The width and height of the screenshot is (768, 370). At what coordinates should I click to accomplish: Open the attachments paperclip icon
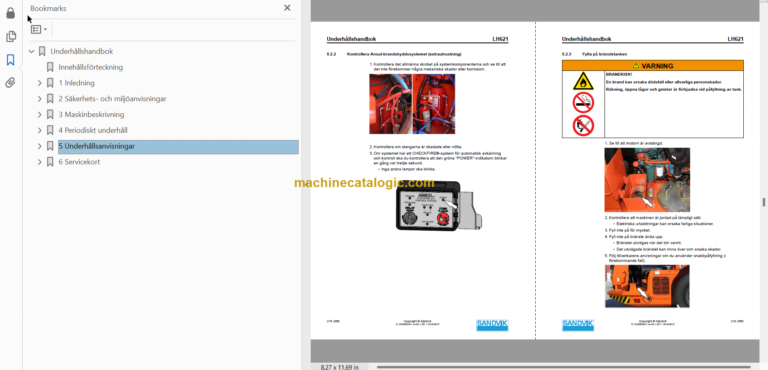10,83
